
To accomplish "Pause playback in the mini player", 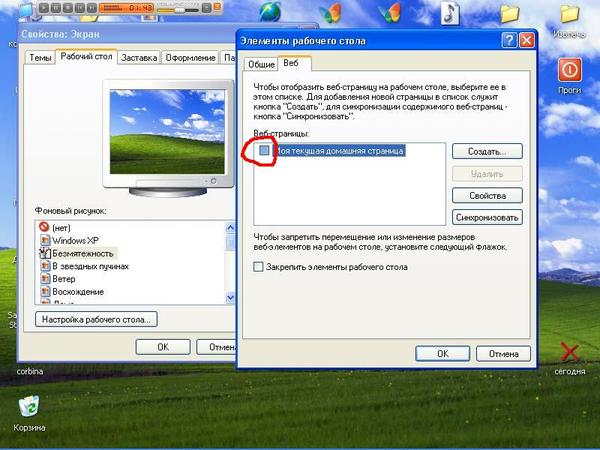I will 55,7.
